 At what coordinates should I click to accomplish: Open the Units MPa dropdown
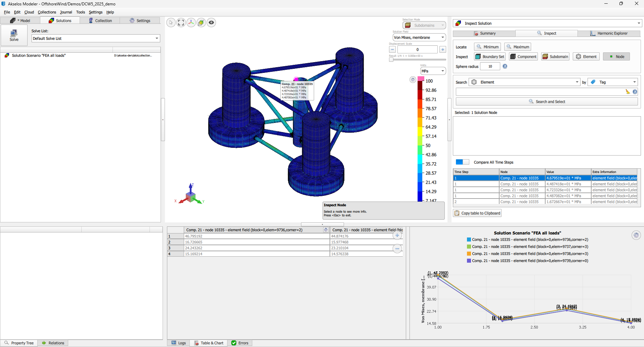point(433,71)
